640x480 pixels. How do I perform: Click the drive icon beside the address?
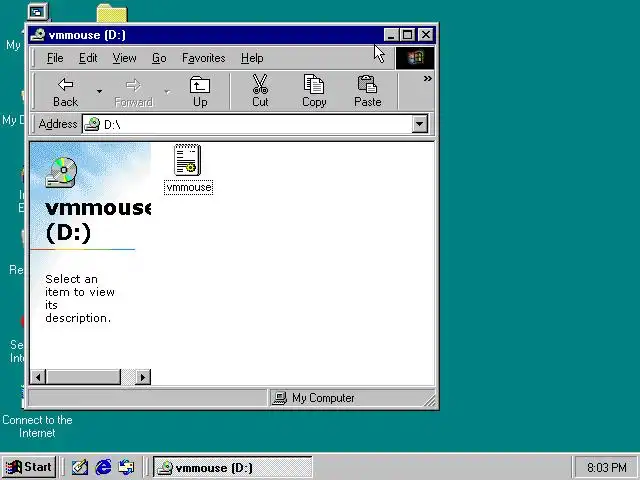point(92,124)
